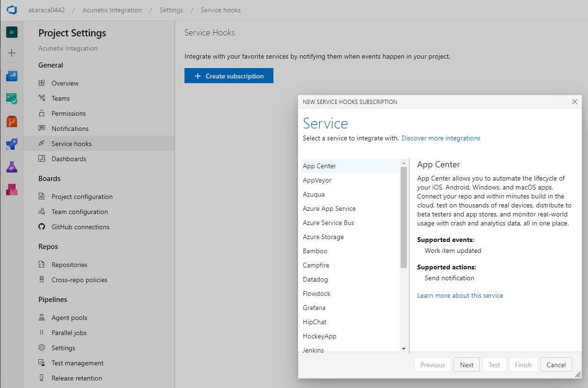The width and height of the screenshot is (588, 388).
Task: Select Azuqua service
Action: [x=351, y=194]
